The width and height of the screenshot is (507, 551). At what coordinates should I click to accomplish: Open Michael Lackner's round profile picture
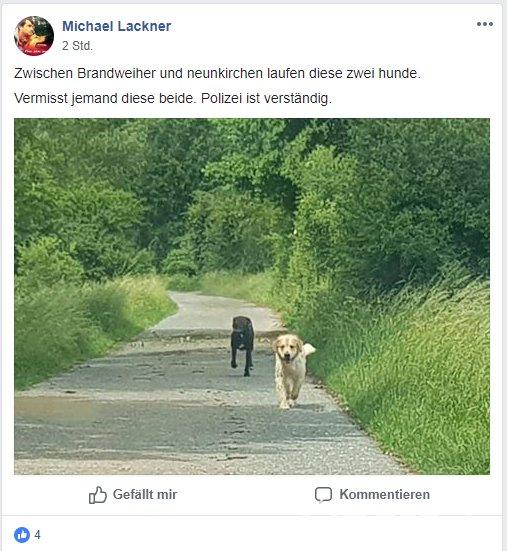coord(34,36)
